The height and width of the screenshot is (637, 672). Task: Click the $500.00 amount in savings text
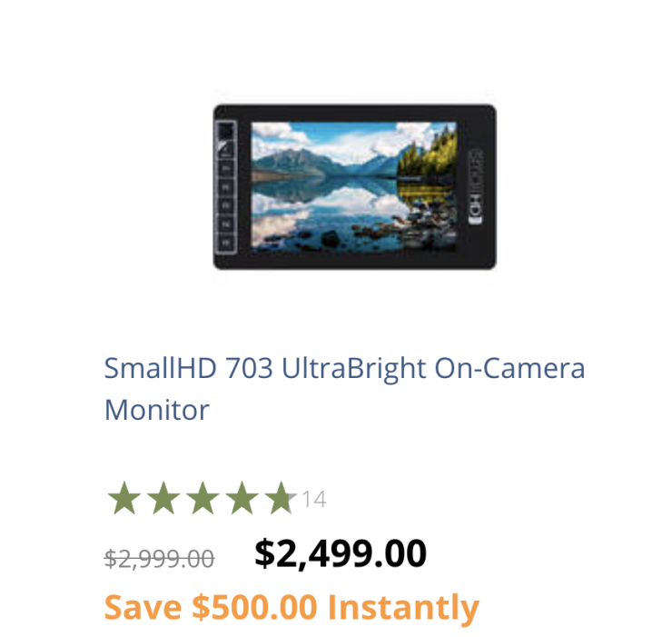tap(254, 607)
